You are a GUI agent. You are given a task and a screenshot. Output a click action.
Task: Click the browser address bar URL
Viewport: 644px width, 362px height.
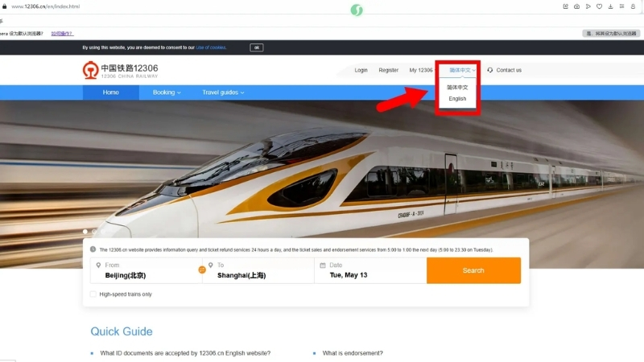(x=46, y=6)
